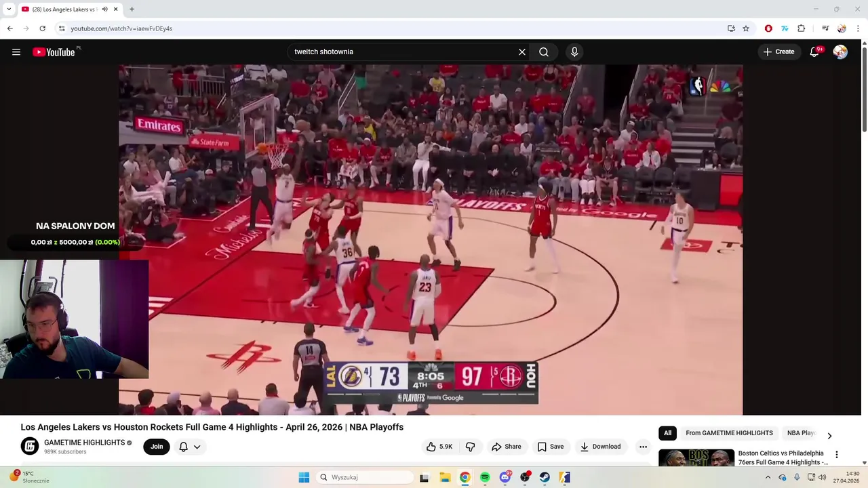Image resolution: width=868 pixels, height=488 pixels.
Task: Dislike the video with thumbs down
Action: pos(470,447)
